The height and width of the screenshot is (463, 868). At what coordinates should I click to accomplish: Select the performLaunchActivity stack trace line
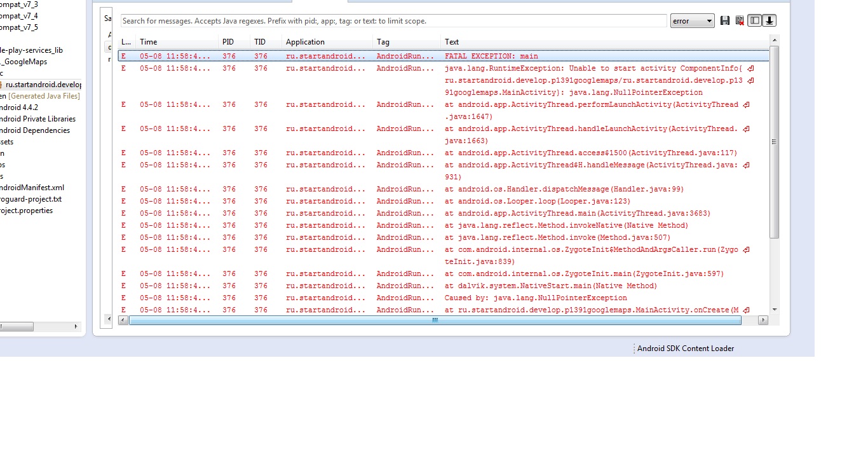444,110
